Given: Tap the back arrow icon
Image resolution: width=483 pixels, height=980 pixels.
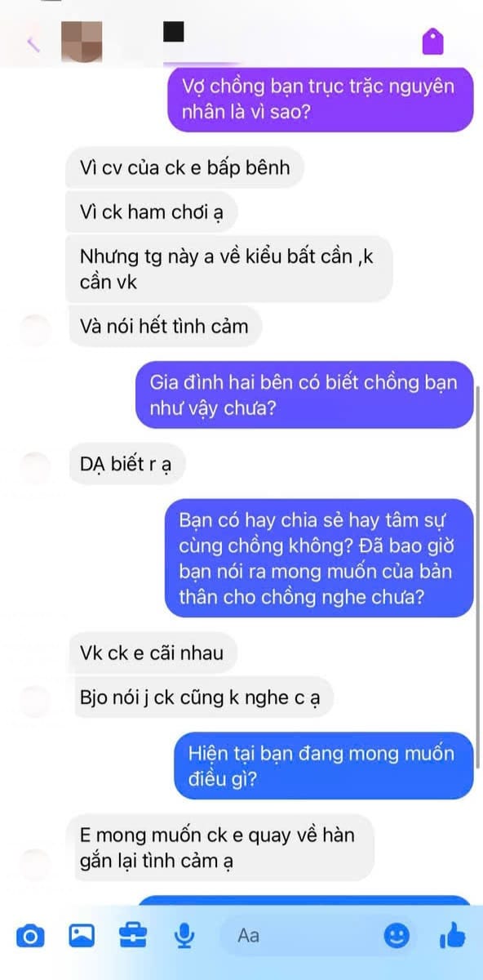Looking at the screenshot, I should click(x=33, y=42).
